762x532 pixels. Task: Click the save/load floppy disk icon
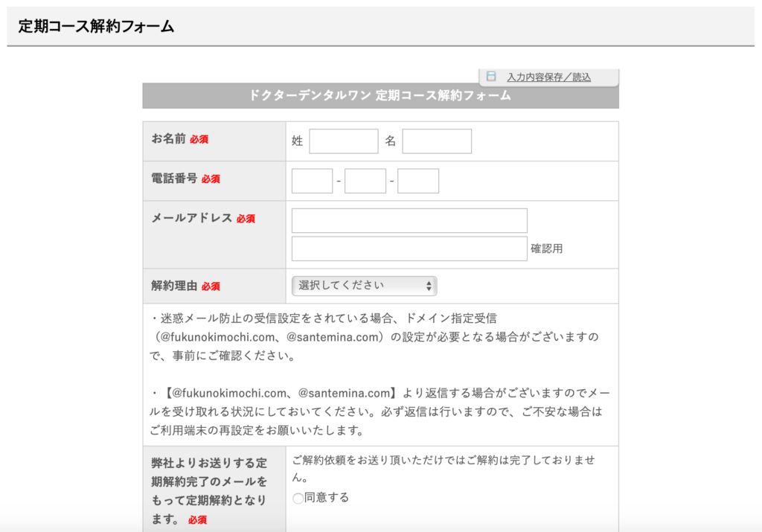491,77
